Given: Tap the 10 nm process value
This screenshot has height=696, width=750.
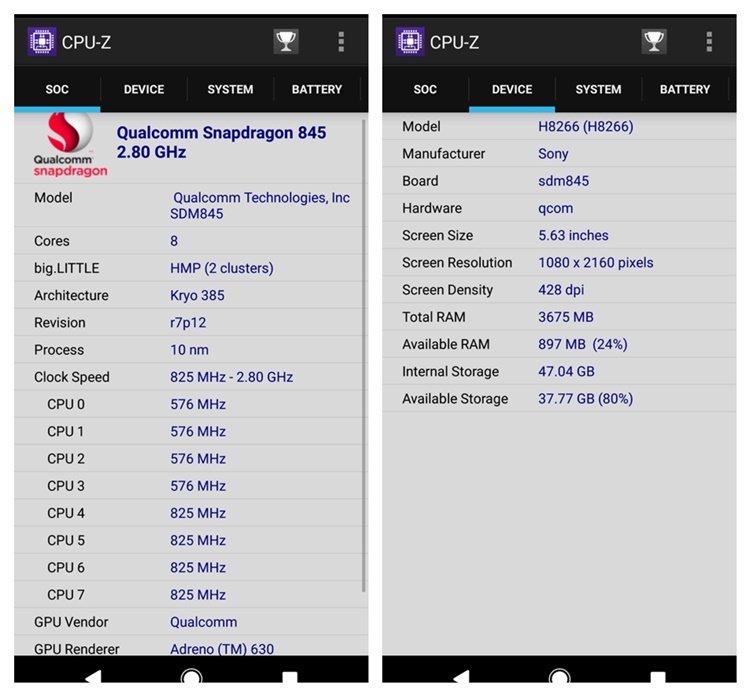Looking at the screenshot, I should 189,350.
